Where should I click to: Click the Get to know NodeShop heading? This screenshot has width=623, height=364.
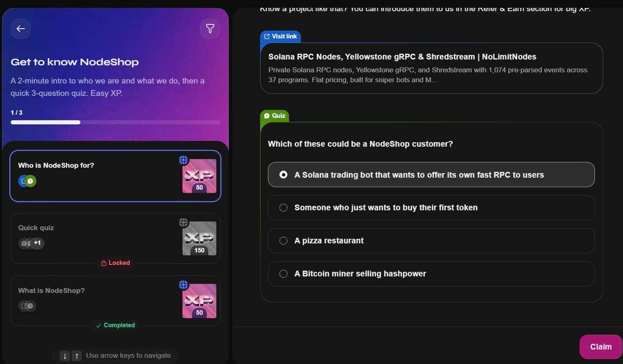pyautogui.click(x=75, y=62)
